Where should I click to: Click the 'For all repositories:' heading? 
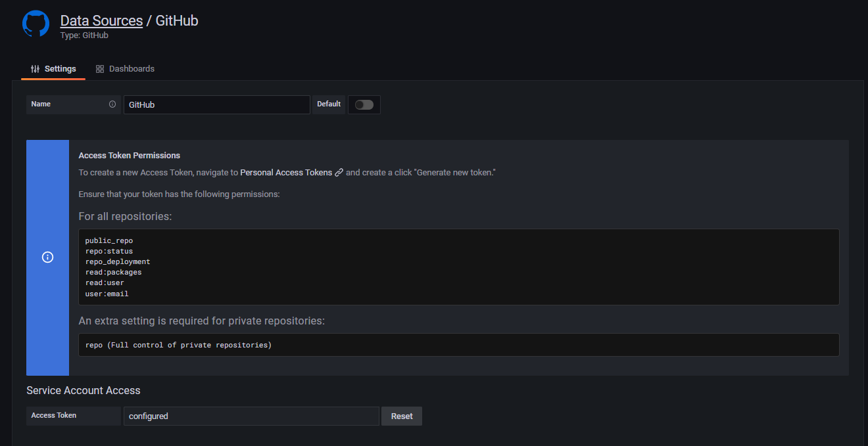125,217
